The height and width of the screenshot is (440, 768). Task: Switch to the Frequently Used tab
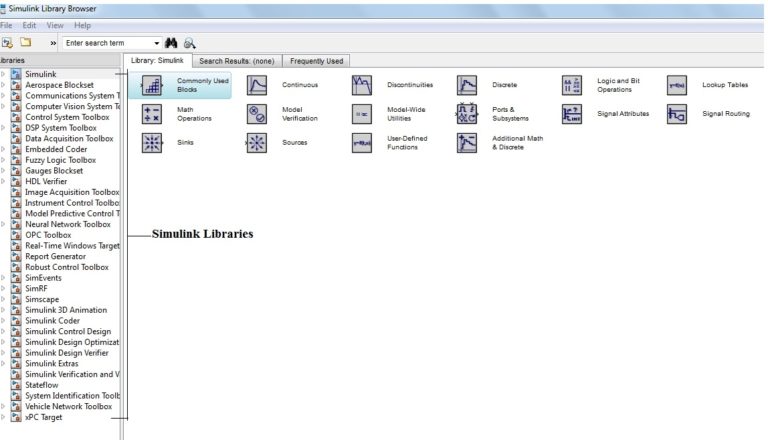point(315,60)
